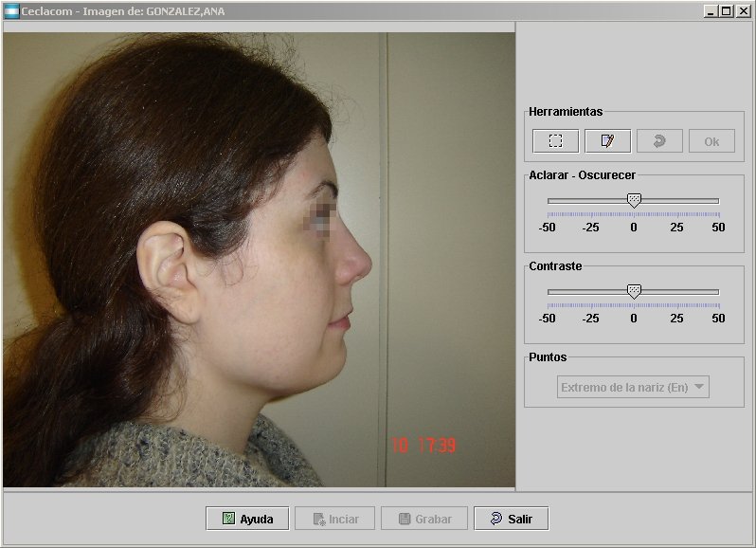
Task: Click the Contraste slider thumb
Action: 634,291
